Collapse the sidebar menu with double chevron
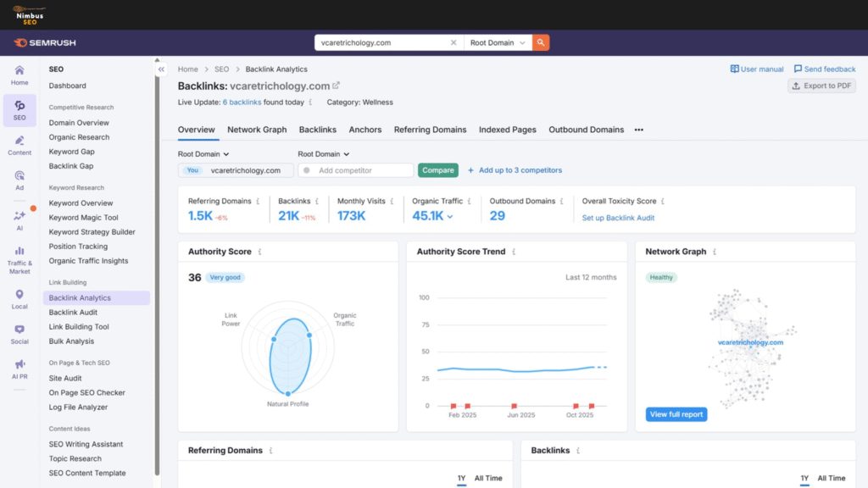This screenshot has height=488, width=868. click(x=162, y=69)
